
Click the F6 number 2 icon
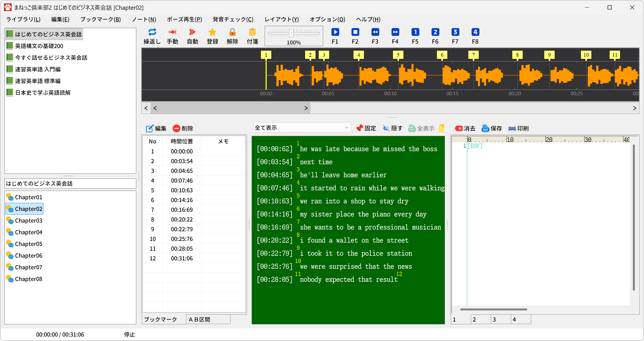[435, 36]
